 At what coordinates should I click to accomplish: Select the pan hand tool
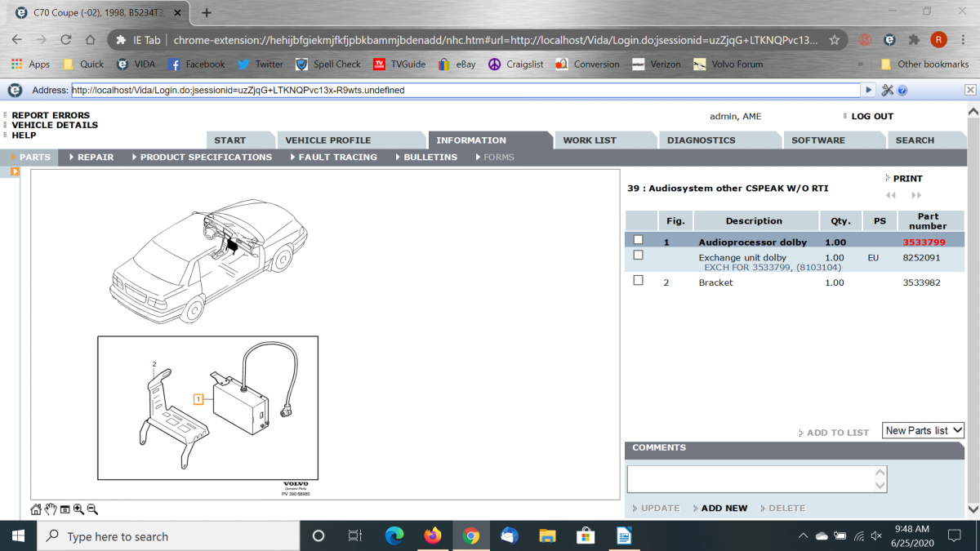50,509
